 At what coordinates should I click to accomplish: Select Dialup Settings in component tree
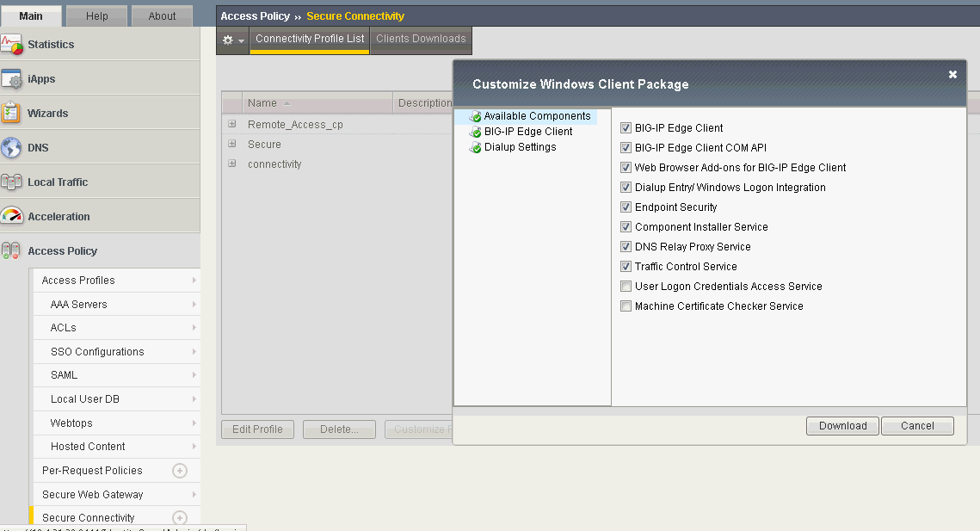click(520, 147)
